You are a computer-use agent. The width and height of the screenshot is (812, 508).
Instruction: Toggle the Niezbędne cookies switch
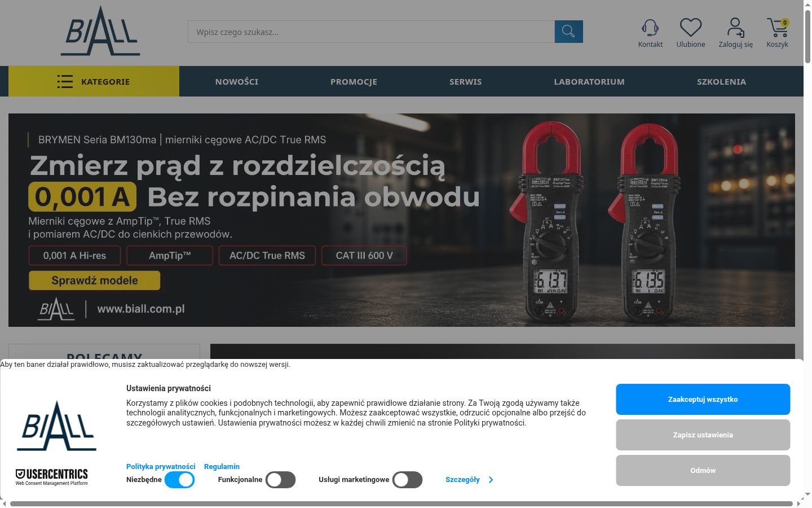tap(179, 480)
